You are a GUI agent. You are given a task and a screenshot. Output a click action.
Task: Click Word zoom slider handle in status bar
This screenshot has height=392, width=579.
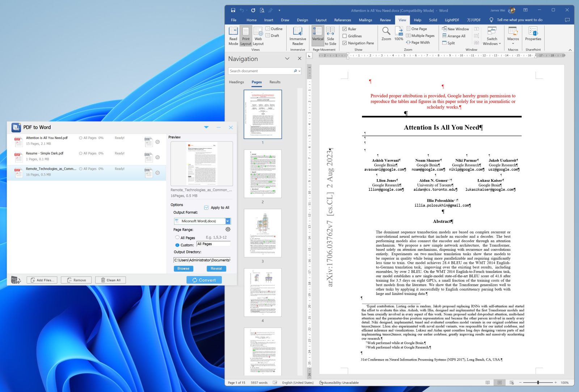click(538, 383)
